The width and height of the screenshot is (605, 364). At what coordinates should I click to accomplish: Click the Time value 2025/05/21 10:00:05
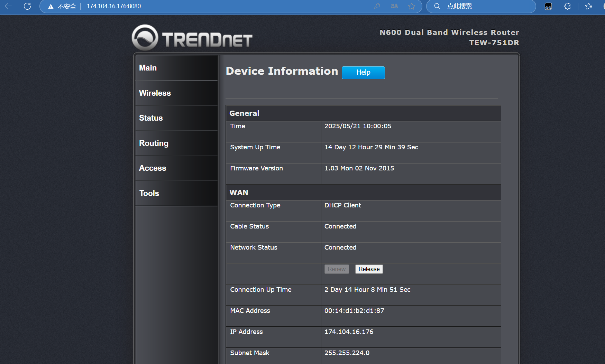pos(358,126)
